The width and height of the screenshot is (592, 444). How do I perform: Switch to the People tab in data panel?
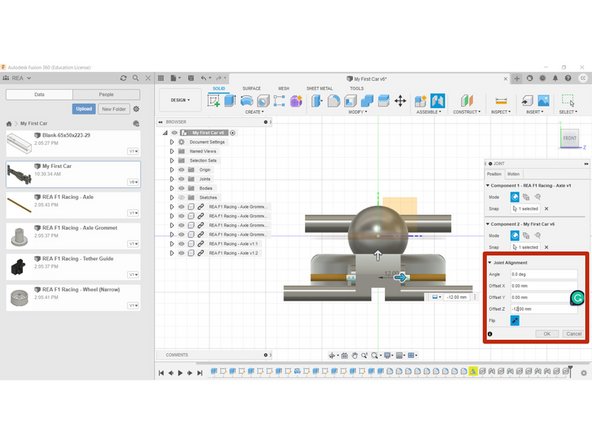(106, 94)
